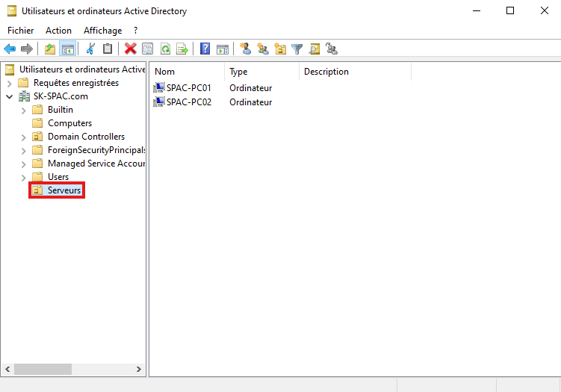Expand the Builtin folder chevron
This screenshot has height=392, width=561.
tap(24, 110)
